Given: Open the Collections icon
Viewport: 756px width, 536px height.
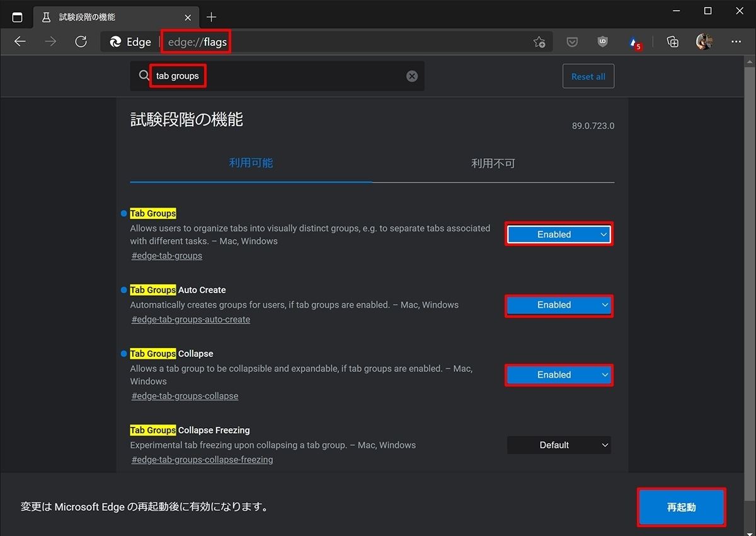Looking at the screenshot, I should [673, 42].
